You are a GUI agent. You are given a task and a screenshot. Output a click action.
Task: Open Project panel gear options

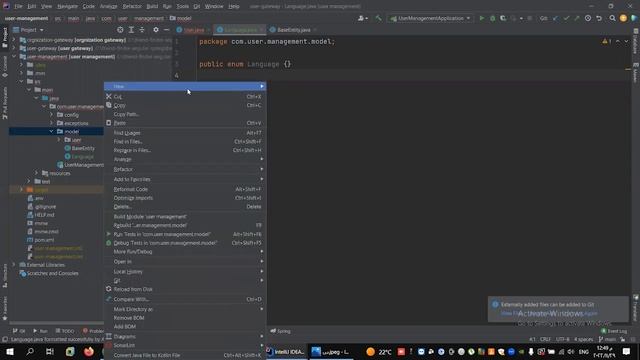[x=156, y=30]
